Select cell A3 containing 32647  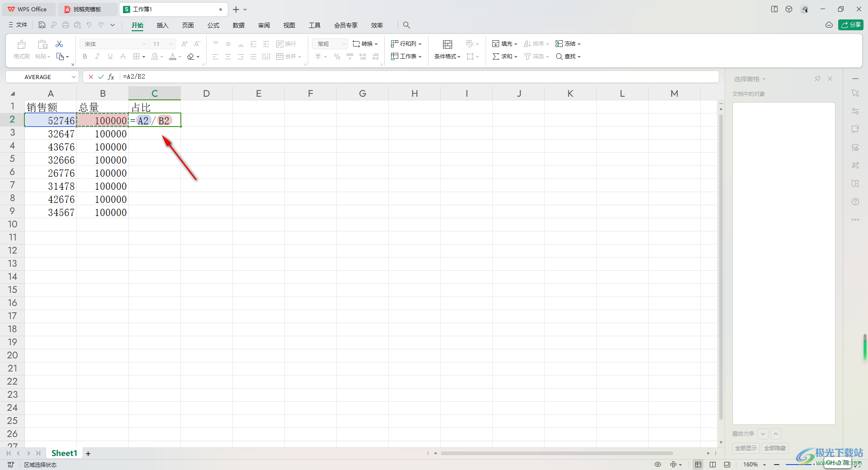pos(51,134)
